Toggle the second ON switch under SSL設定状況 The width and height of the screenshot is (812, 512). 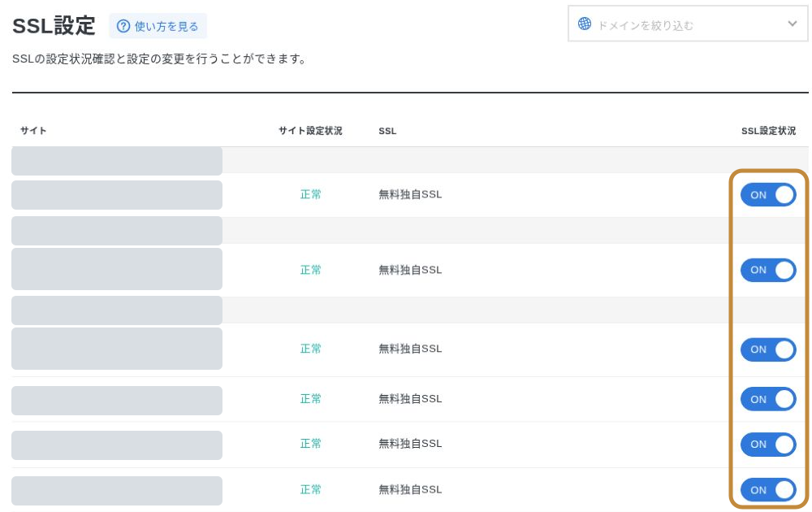point(768,270)
